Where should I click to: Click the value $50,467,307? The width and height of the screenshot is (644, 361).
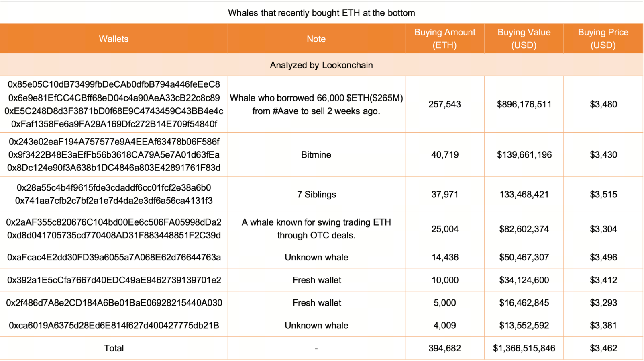tap(524, 258)
